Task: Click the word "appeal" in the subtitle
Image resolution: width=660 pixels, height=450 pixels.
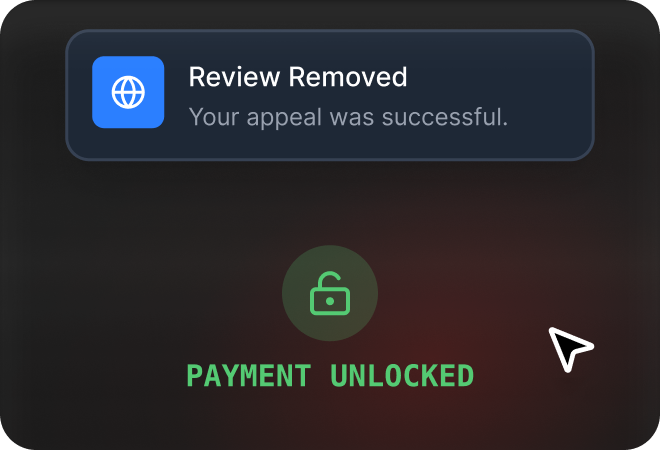Action: pyautogui.click(x=284, y=118)
